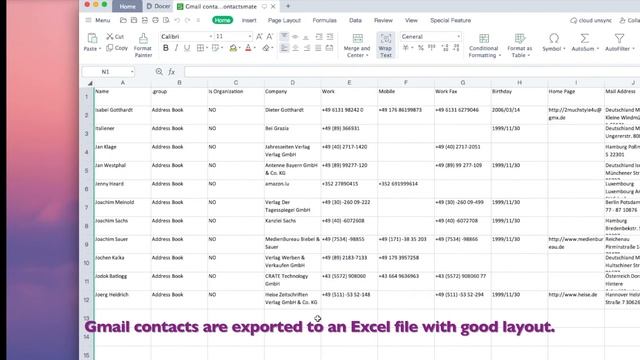This screenshot has width=640, height=360.
Task: Click the Paste clipboard icon
Action: 92,38
